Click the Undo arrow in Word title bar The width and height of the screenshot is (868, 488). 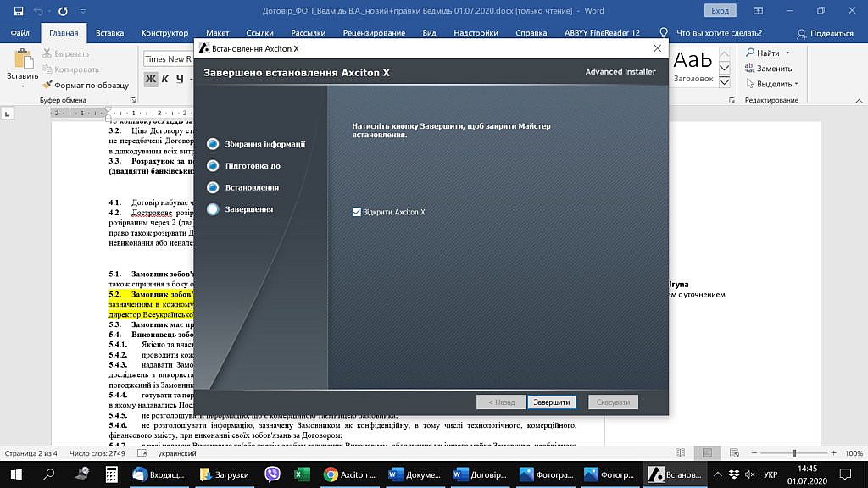click(38, 10)
